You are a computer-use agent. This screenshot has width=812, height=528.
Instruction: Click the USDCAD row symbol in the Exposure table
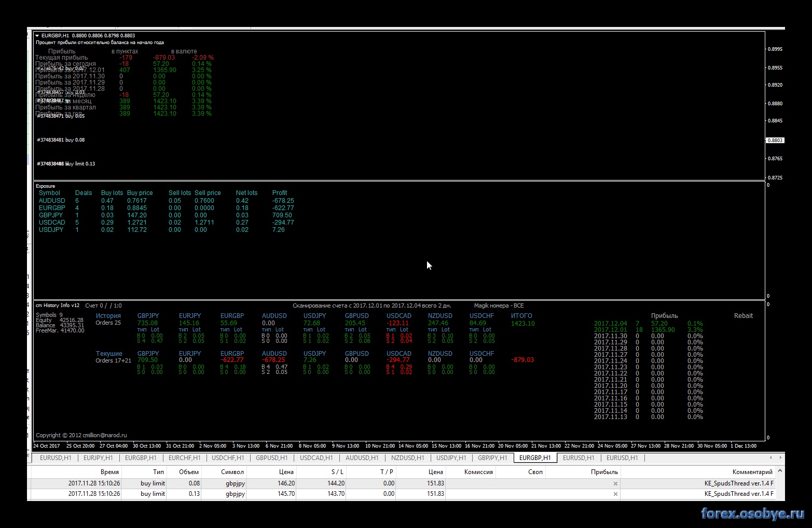[52, 223]
